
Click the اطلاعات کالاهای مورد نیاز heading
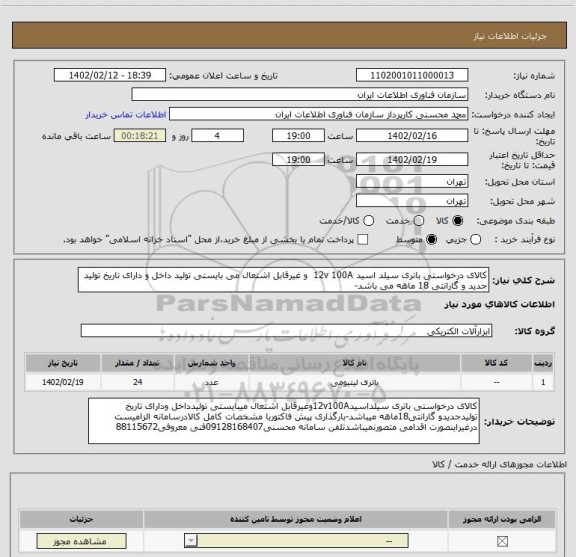pos(500,305)
